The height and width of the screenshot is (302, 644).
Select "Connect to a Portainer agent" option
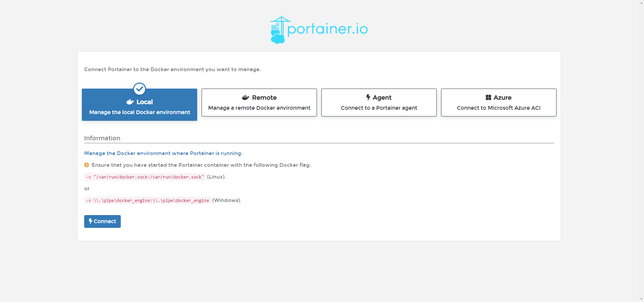click(379, 108)
